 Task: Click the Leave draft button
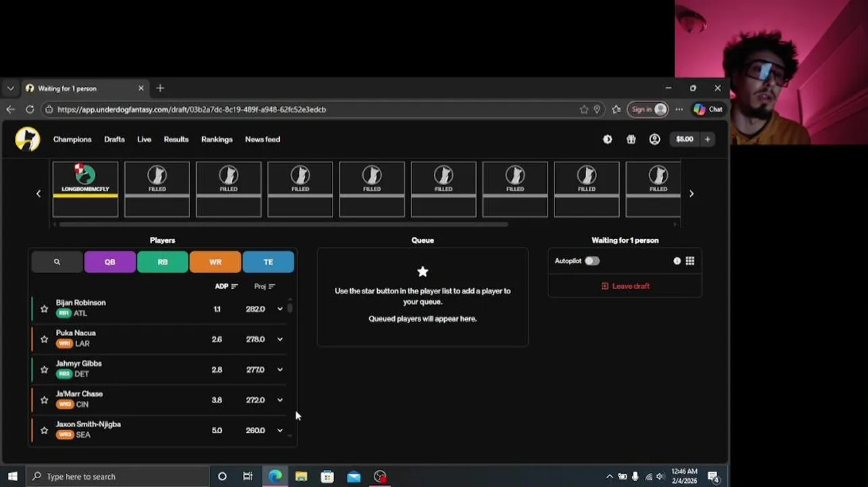click(625, 286)
